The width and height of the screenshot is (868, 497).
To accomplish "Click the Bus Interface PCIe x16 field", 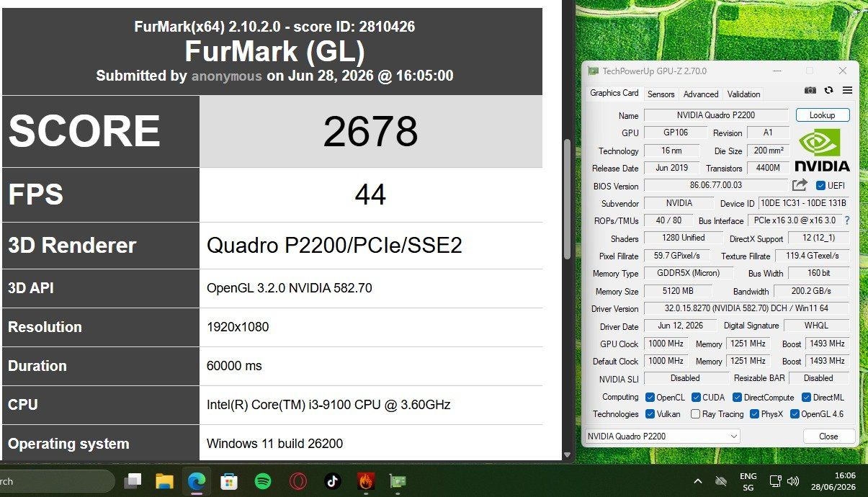I will tap(795, 220).
